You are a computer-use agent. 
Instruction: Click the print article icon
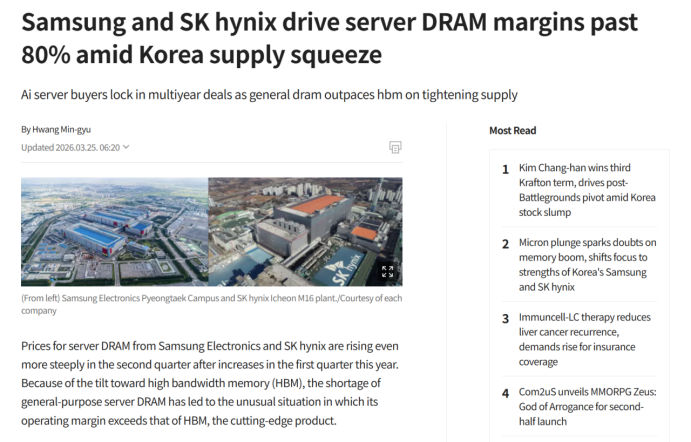tap(395, 147)
